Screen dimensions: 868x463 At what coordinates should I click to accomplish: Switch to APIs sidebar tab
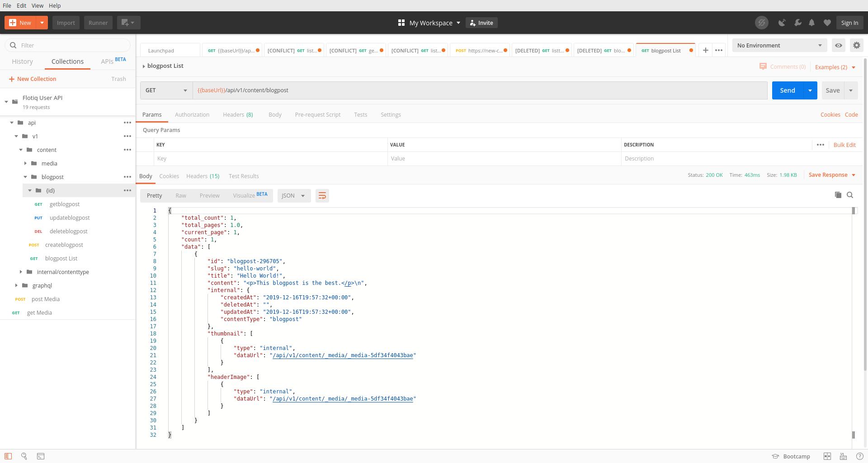[x=113, y=61]
